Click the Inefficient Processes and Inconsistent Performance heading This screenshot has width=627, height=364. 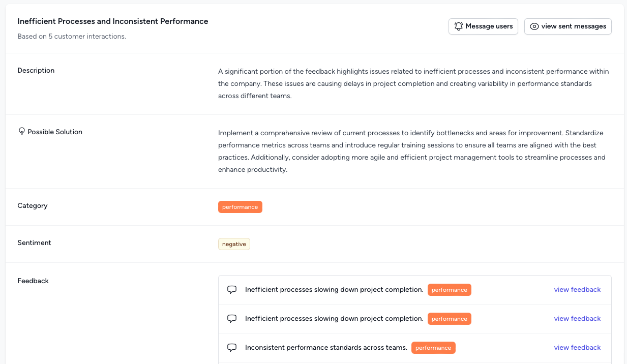[x=113, y=21]
